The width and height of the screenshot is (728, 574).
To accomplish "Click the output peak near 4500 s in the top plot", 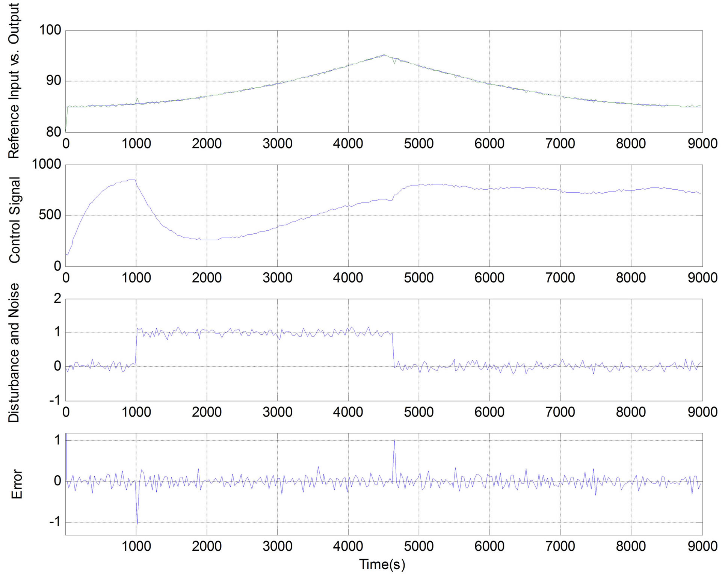I will 384,55.
